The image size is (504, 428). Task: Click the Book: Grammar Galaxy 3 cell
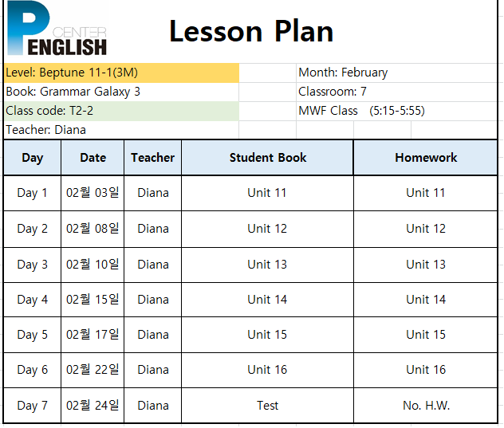pyautogui.click(x=121, y=92)
